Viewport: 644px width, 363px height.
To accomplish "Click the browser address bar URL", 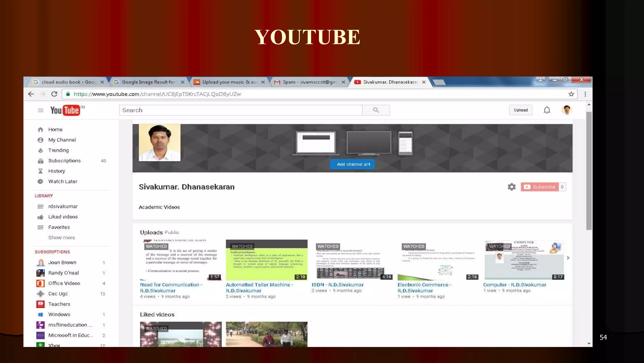I will (157, 94).
